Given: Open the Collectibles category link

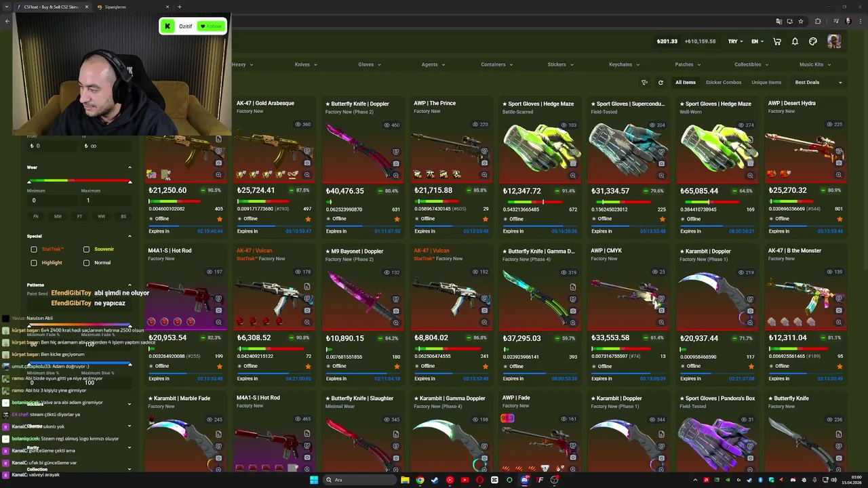Looking at the screenshot, I should pos(752,64).
